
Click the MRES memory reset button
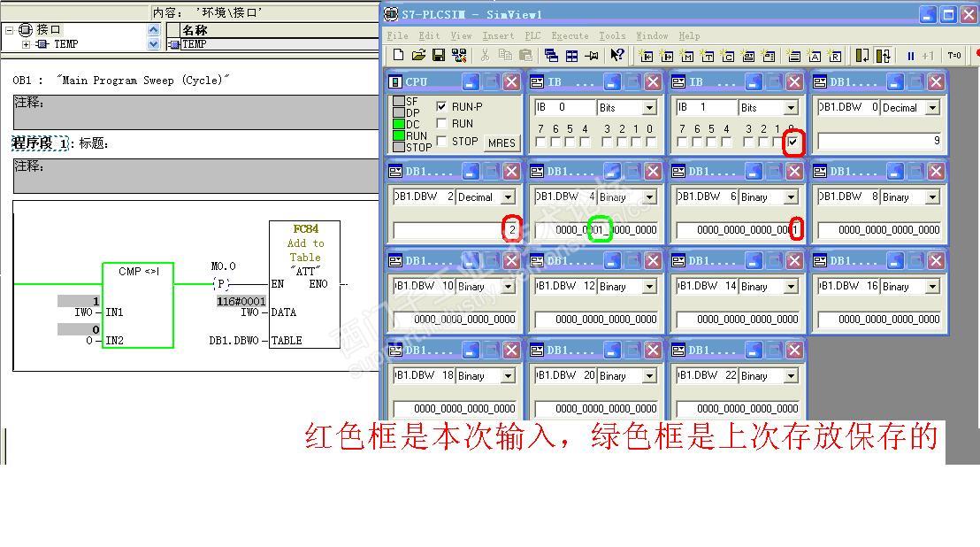501,143
